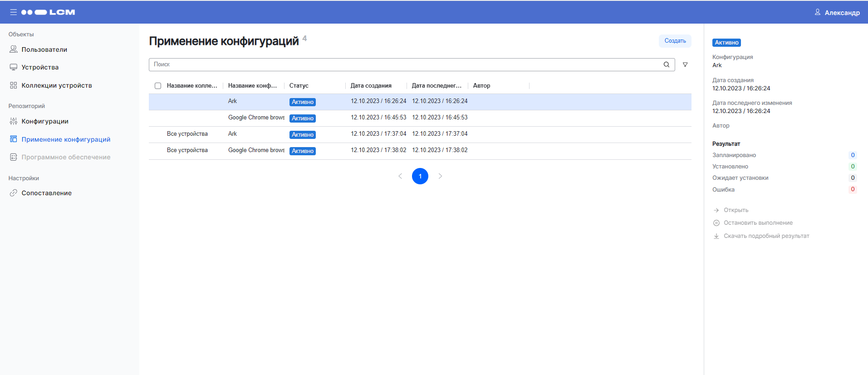The height and width of the screenshot is (375, 868).
Task: Click Остановить выполнение action
Action: click(758, 223)
